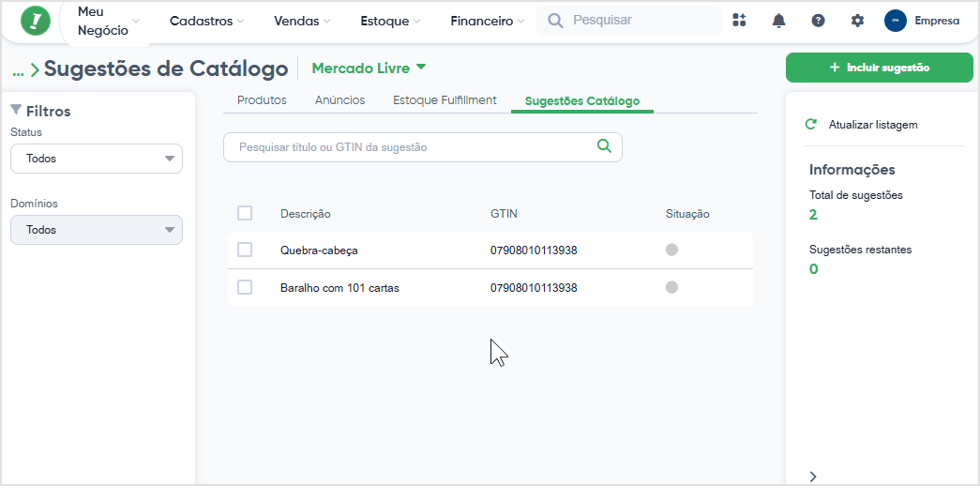Click the green search icon in suggestion search
The height and width of the screenshot is (486, 980).
604,145
